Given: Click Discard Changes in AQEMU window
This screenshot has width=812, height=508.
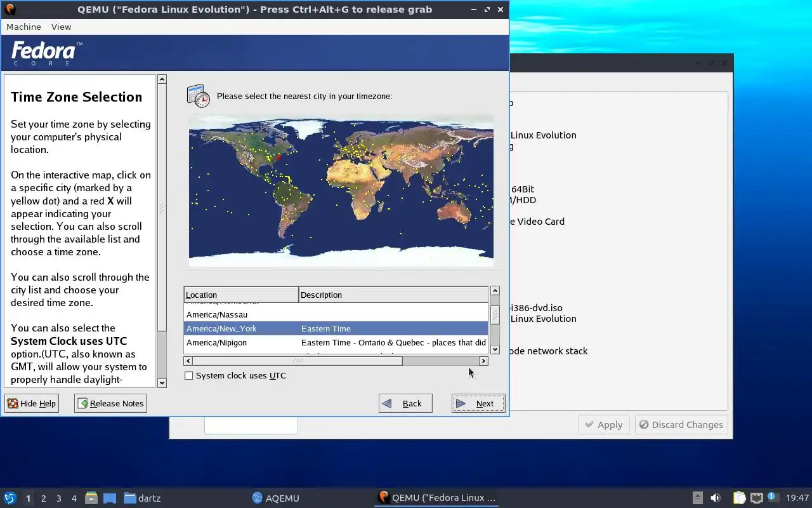Looking at the screenshot, I should tap(681, 425).
